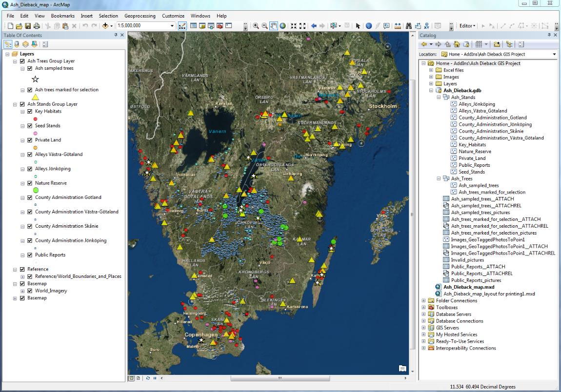Viewport: 561px width, 392px height.
Task: Expand Toolboxes node in Catalog
Action: tap(423, 307)
